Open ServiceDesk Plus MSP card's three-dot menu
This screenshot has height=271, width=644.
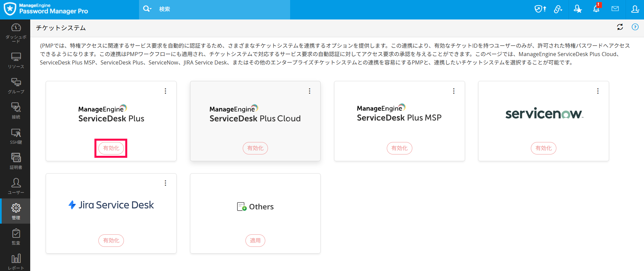(x=454, y=91)
